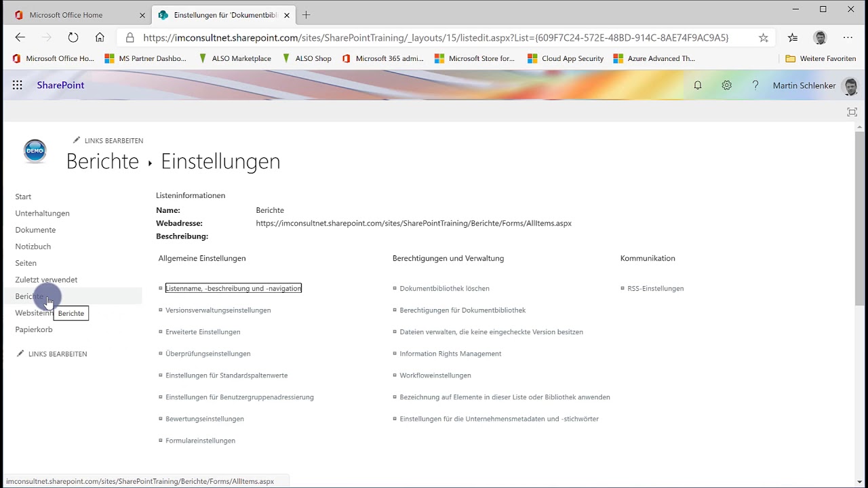This screenshot has width=868, height=488.
Task: Open the SharePoint app launcher waffle
Action: click(x=18, y=85)
